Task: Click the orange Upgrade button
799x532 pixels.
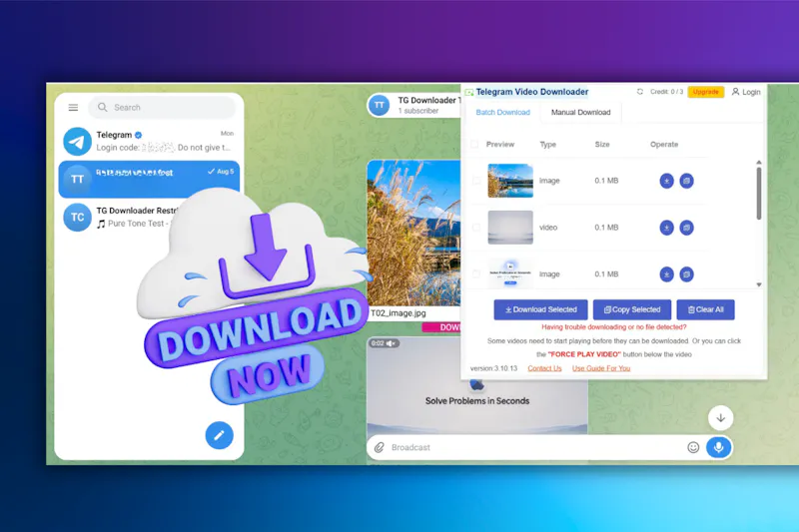Action: 706,92
